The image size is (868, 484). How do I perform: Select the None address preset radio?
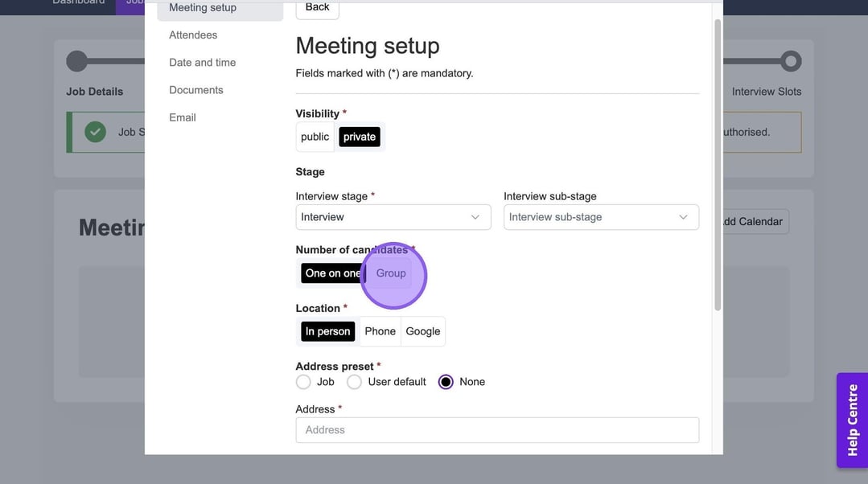click(446, 382)
